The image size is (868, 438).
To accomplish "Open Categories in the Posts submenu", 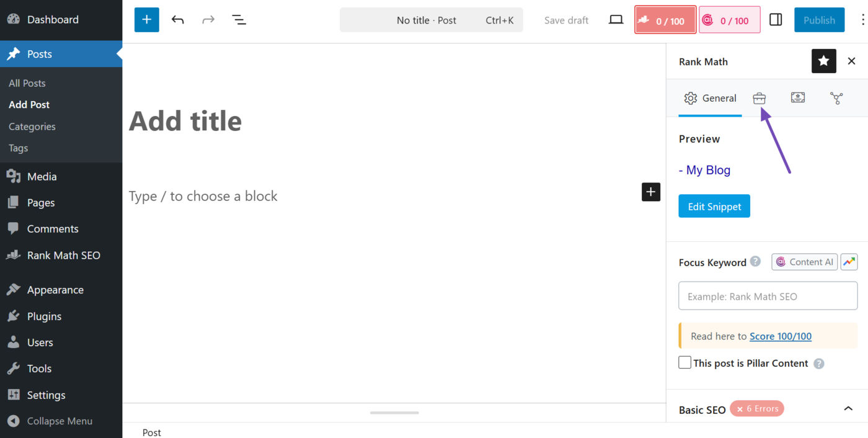I will pyautogui.click(x=32, y=127).
